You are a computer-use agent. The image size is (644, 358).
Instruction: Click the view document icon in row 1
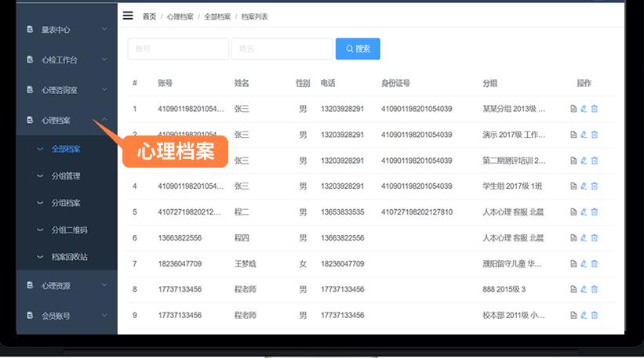[573, 109]
